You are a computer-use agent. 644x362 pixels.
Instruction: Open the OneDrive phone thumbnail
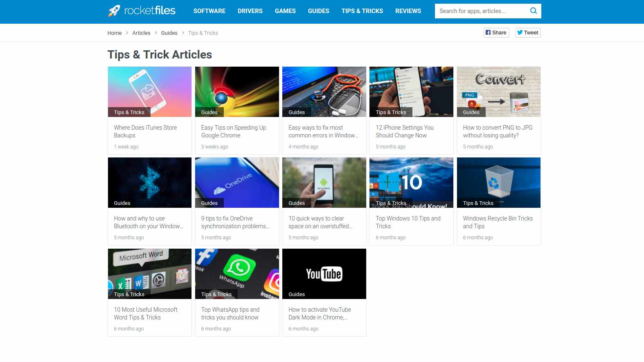pos(237,182)
